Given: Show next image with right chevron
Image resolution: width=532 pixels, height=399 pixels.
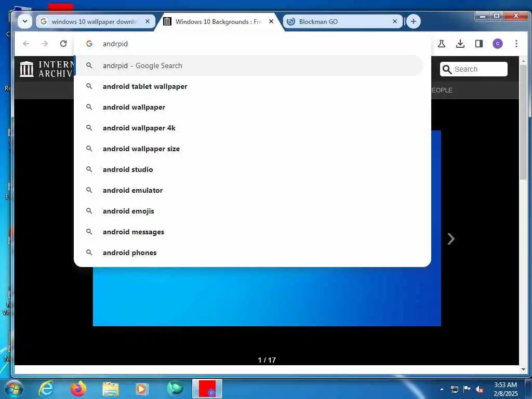Looking at the screenshot, I should click(x=451, y=239).
